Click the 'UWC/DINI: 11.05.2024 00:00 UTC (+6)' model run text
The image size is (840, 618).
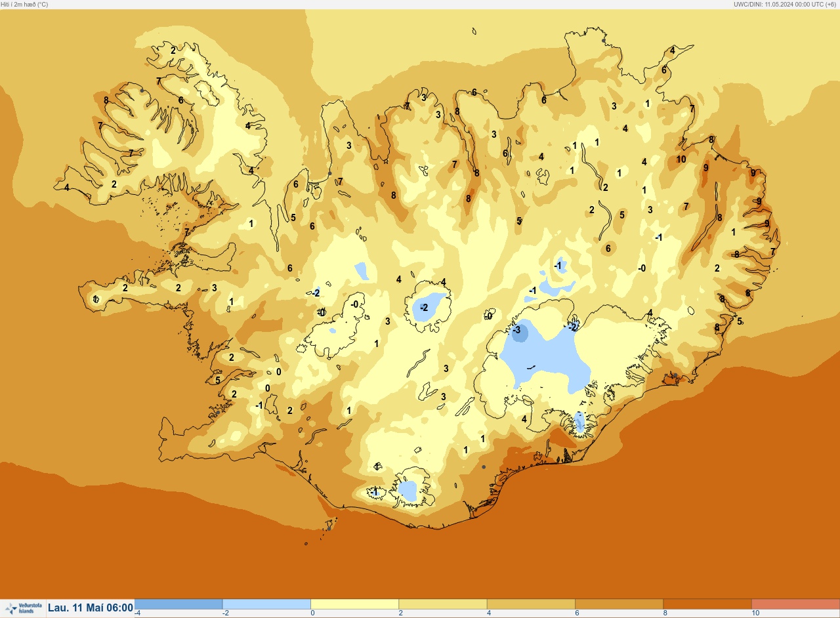pyautogui.click(x=786, y=4)
